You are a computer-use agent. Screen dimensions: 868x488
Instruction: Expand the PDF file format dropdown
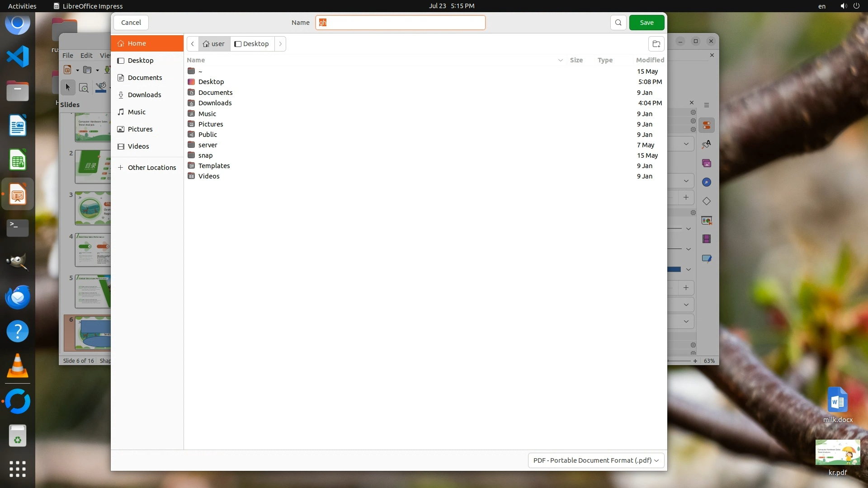596,460
